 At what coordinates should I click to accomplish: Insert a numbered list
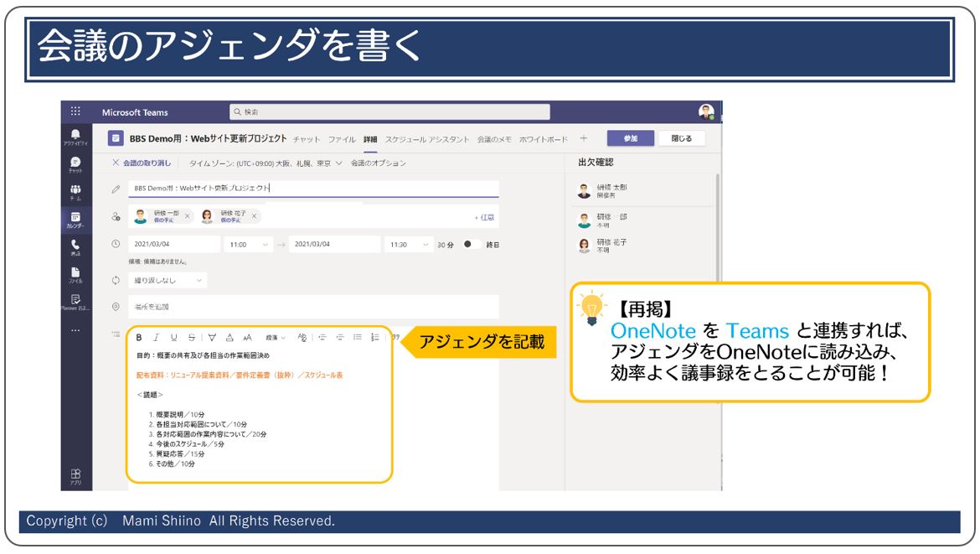(x=375, y=338)
